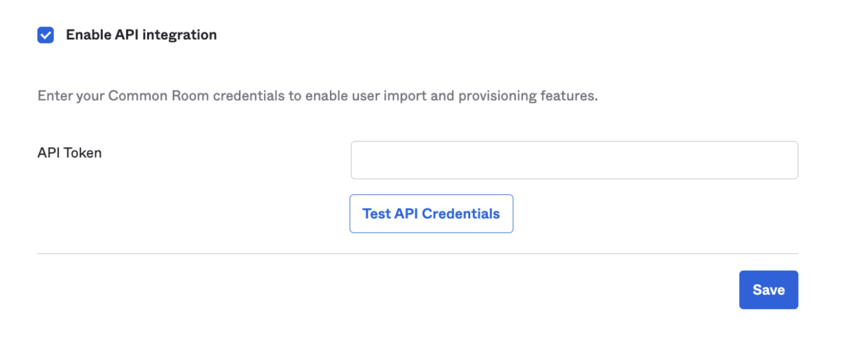Image resolution: width=868 pixels, height=337 pixels.
Task: Click the 'API Token' field label
Action: point(70,153)
